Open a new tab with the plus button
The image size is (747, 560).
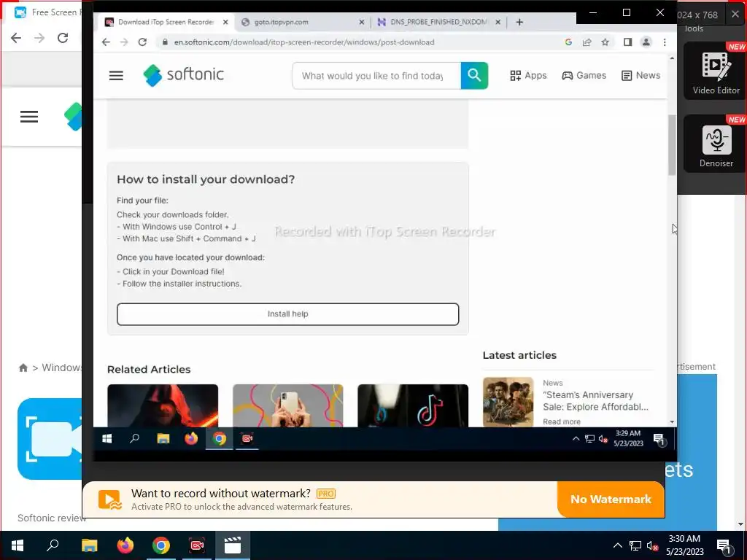[519, 22]
